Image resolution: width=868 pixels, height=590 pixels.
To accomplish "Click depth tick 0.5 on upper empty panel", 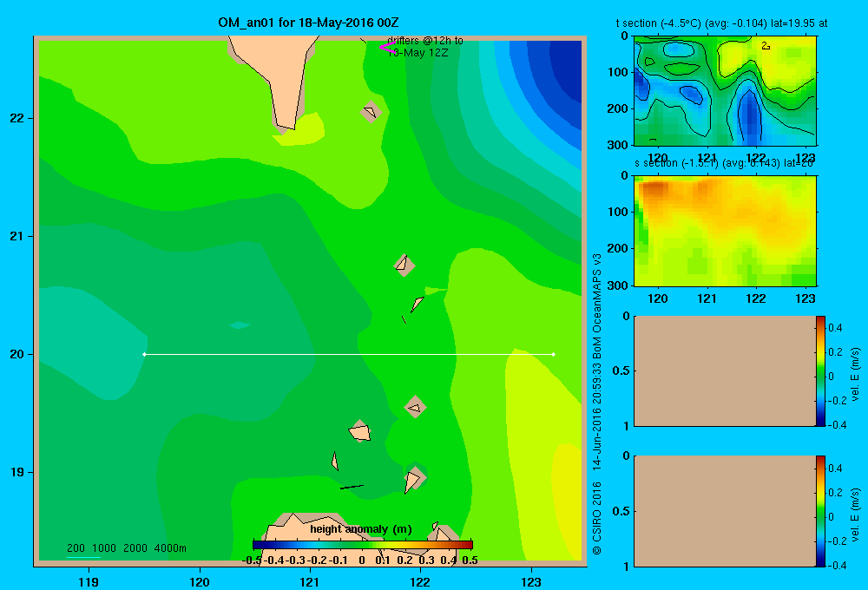I will point(621,370).
